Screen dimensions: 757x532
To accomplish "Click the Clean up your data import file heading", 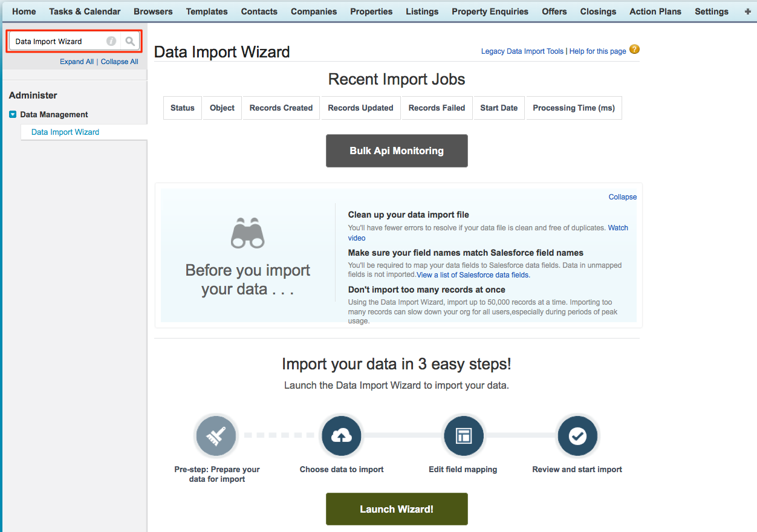I will click(409, 215).
